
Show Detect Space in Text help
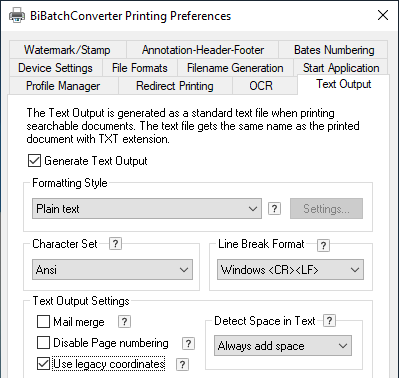(329, 320)
